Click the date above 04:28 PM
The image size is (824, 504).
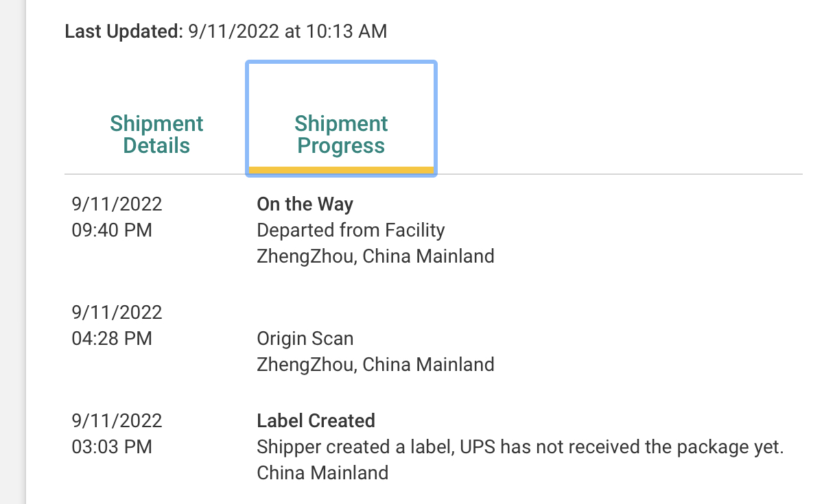117,313
